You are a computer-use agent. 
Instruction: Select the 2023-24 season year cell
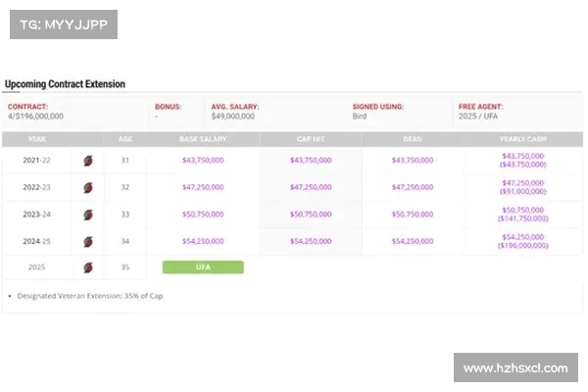click(x=37, y=215)
